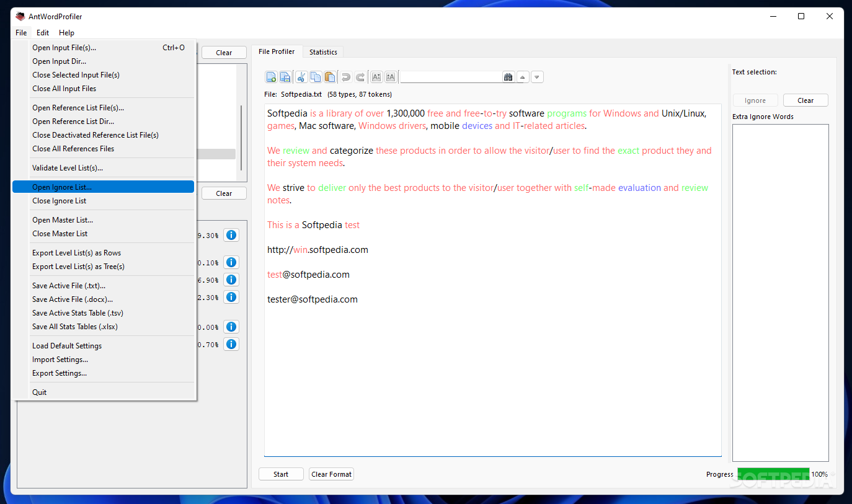Click the find next down-arrow button
852x504 pixels.
pos(538,77)
